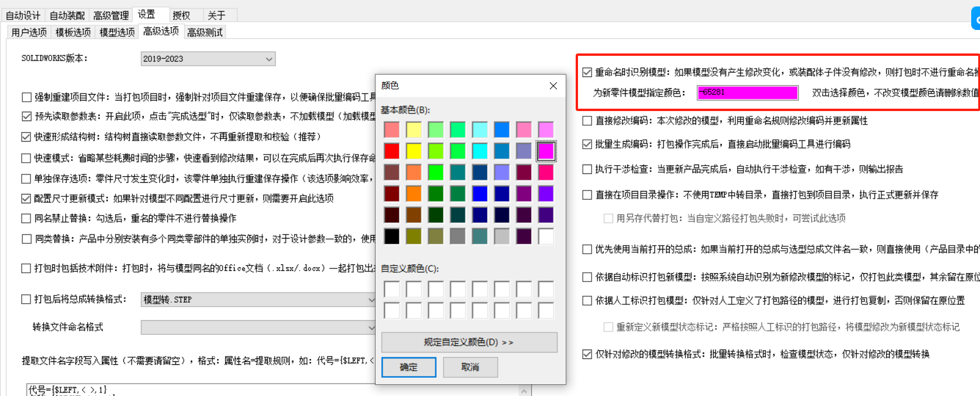Open the SOLIDWORKS版本 dropdown
The image size is (980, 396).
(x=268, y=59)
